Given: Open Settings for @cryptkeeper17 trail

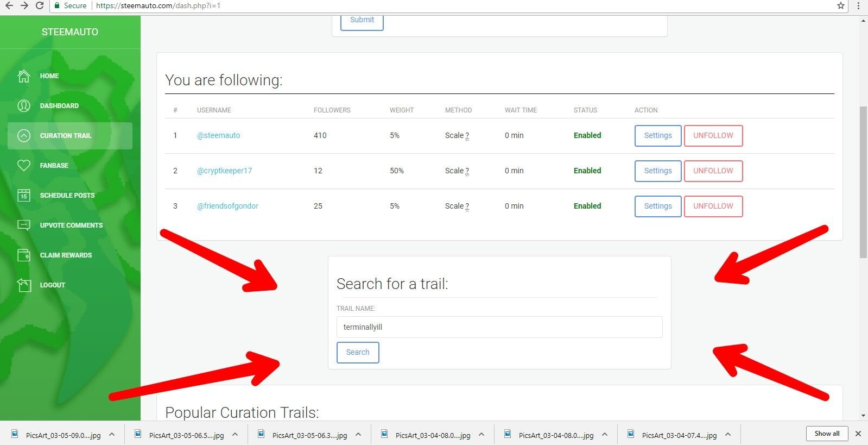Looking at the screenshot, I should [x=658, y=171].
